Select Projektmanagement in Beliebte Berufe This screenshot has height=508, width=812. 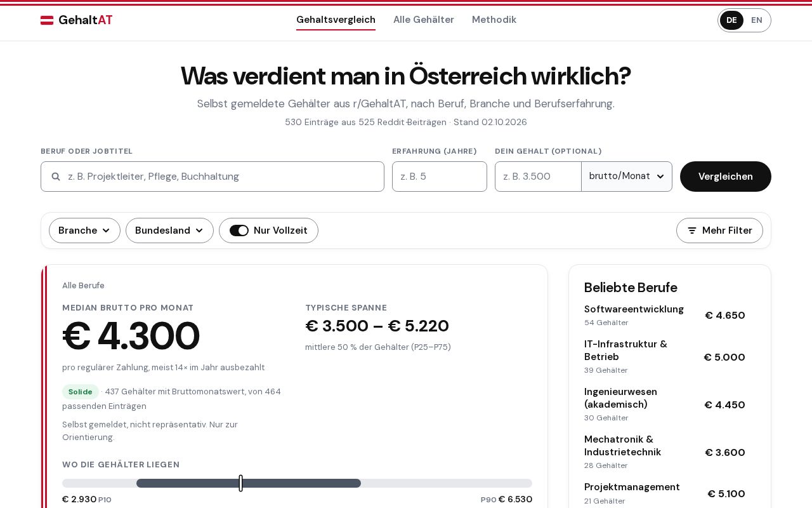click(665, 493)
